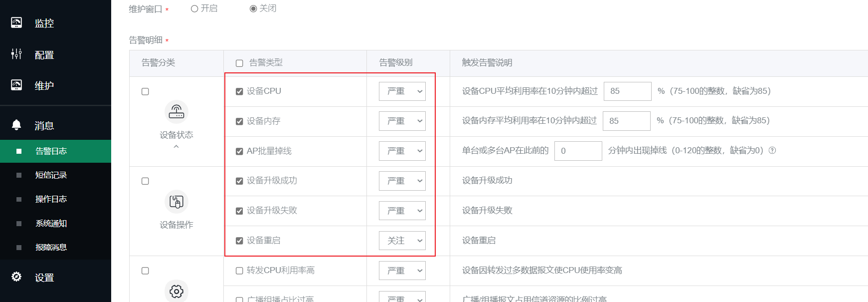Click the help icon beside AP掉线 description
Screen dimensions: 868x302
point(772,150)
